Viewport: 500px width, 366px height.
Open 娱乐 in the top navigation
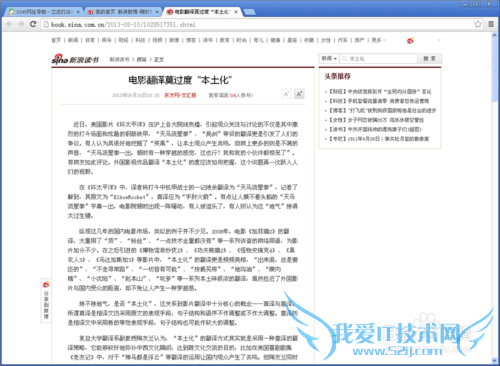point(107,40)
